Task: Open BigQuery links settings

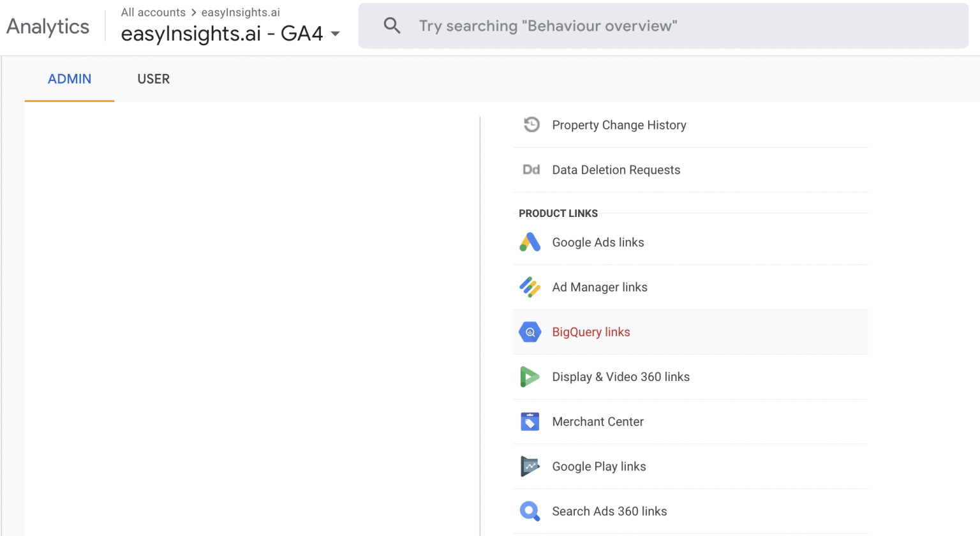Action: point(591,332)
